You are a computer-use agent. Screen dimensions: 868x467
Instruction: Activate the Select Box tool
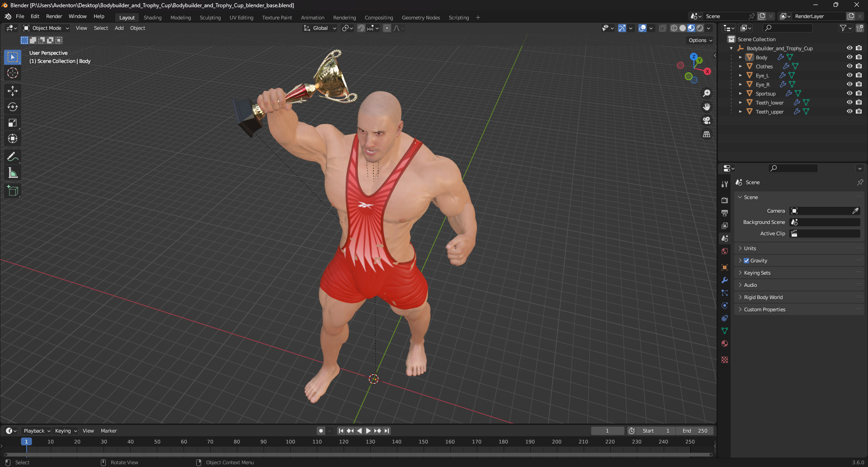pyautogui.click(x=13, y=57)
